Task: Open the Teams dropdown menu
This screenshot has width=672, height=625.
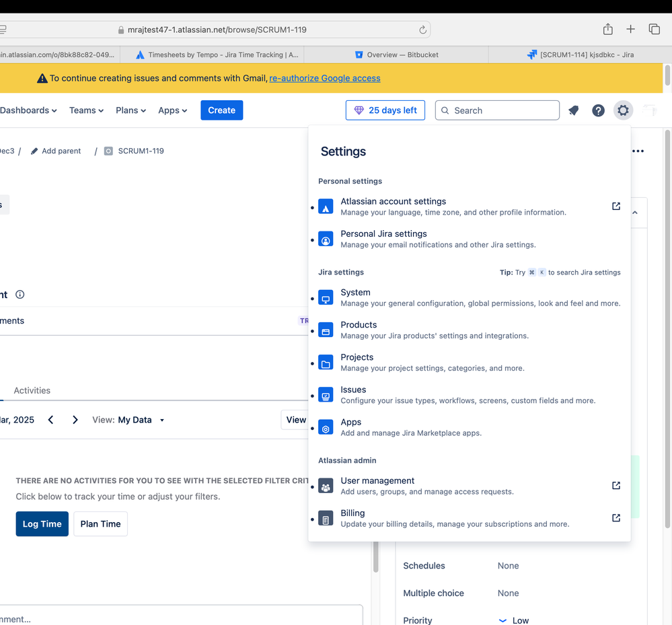Action: 87,110
